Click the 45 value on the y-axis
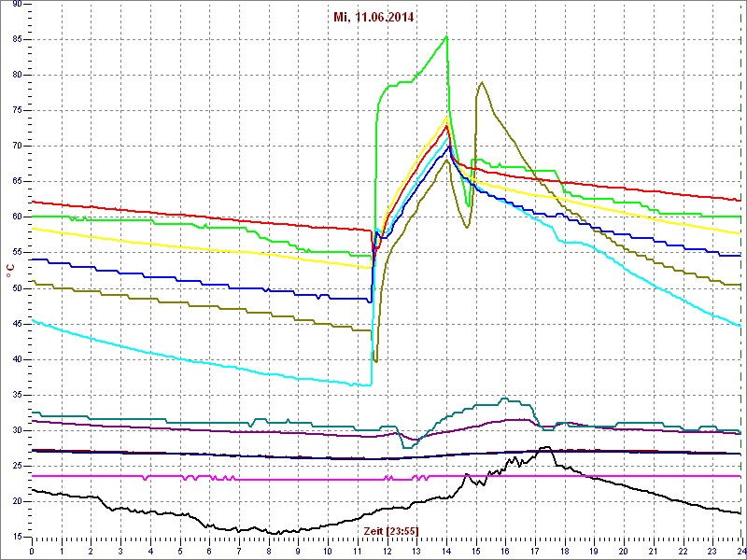The height and width of the screenshot is (560, 747). coord(16,324)
